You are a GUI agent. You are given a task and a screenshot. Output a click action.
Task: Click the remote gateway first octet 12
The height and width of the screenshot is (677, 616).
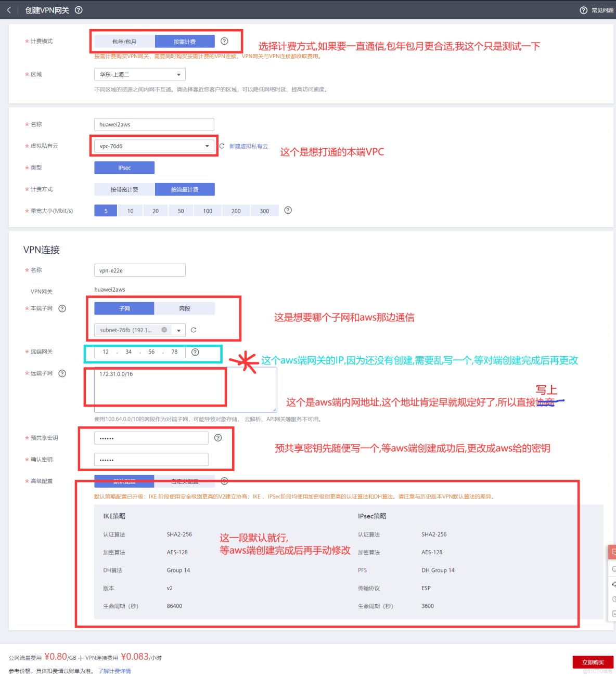coord(106,352)
